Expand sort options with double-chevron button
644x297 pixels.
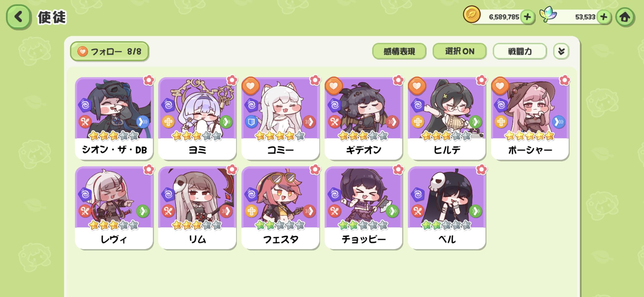561,51
